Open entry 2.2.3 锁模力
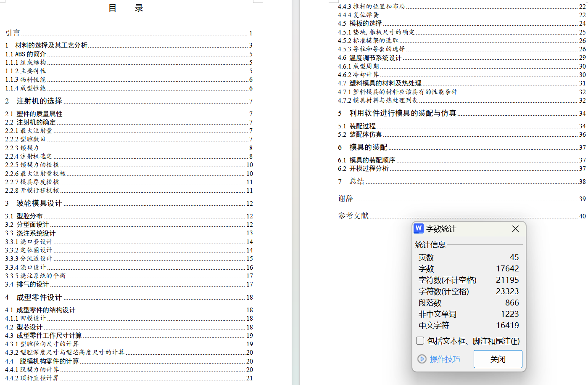 coord(129,148)
